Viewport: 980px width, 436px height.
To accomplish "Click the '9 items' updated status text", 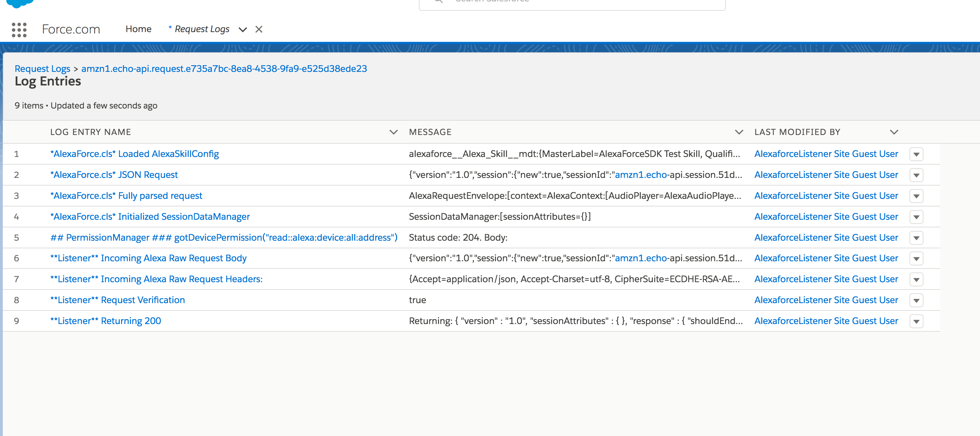I will 86,105.
